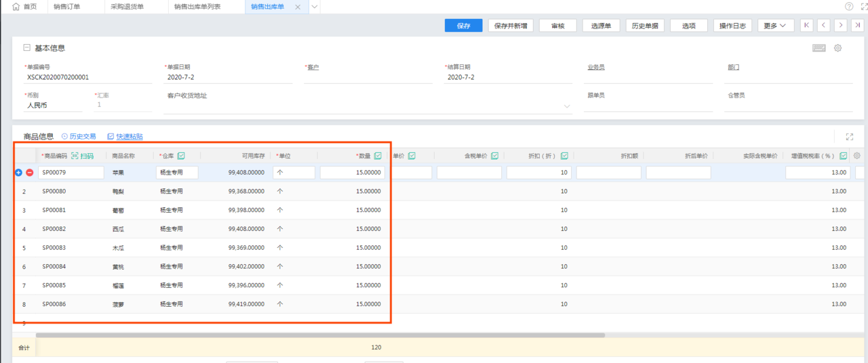This screenshot has width=868, height=363.
Task: Go to the next record arrow
Action: coord(841,26)
